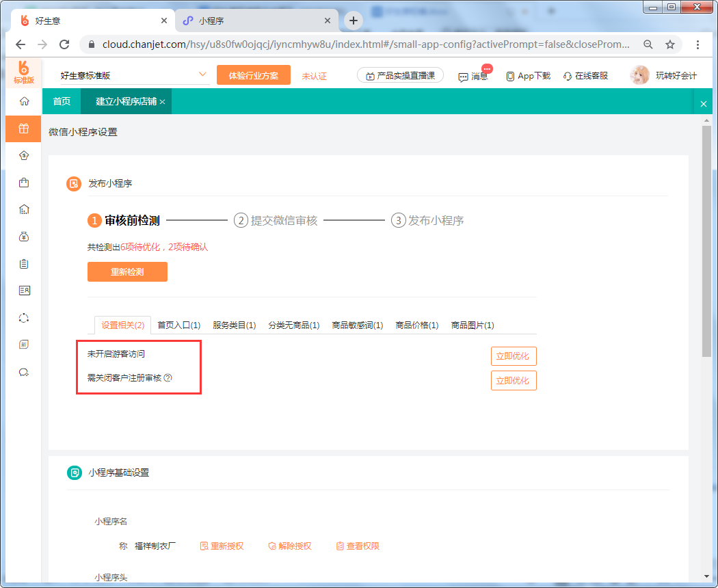Click step 3 发布小程序
This screenshot has width=718, height=588.
tap(427, 221)
